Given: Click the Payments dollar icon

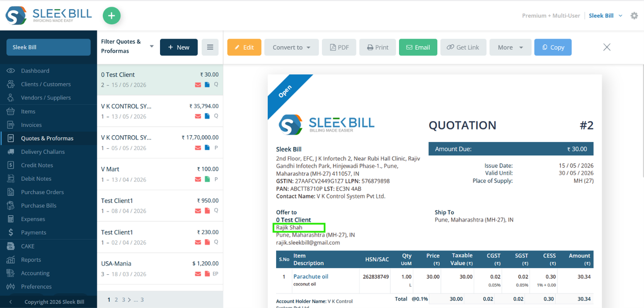Looking at the screenshot, I should 11,232.
